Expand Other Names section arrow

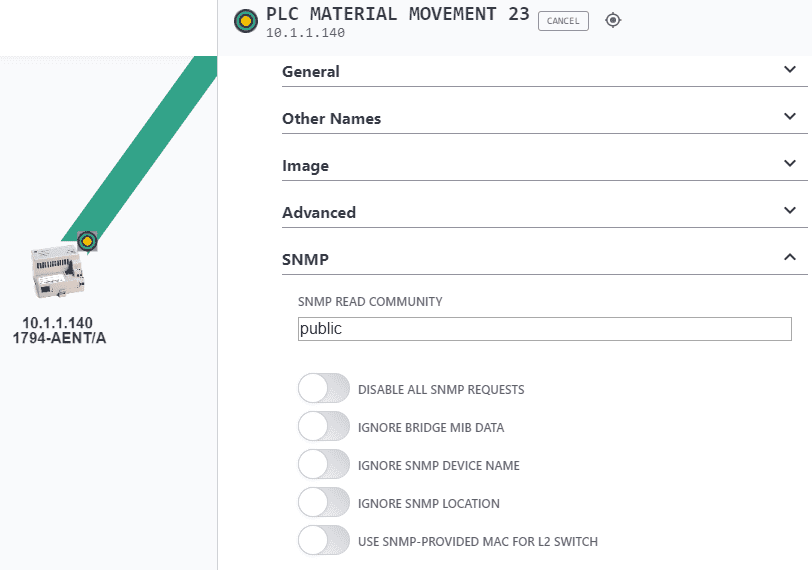point(790,116)
